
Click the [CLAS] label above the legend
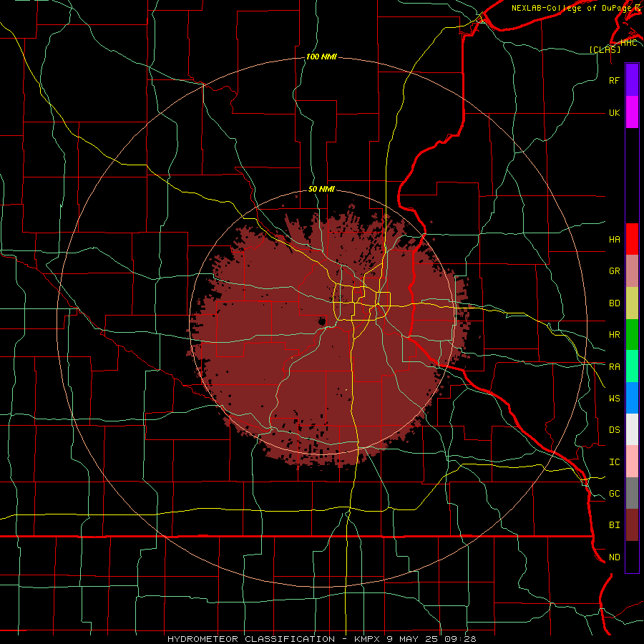tap(605, 49)
